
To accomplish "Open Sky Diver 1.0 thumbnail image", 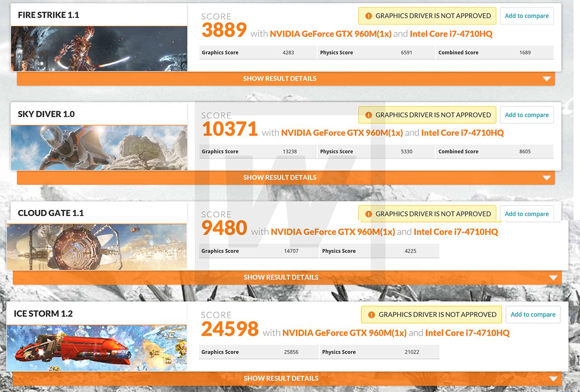I will (99, 147).
